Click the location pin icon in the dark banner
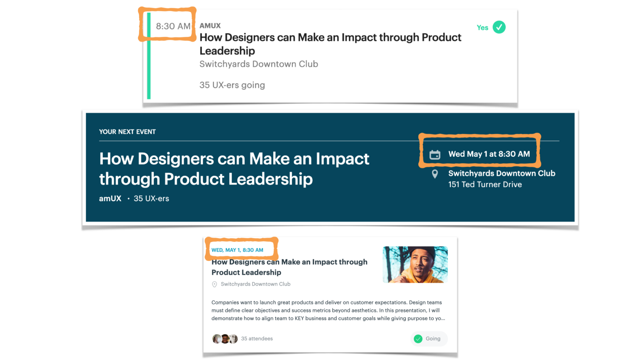Screen dimensions: 644x360 (435, 174)
